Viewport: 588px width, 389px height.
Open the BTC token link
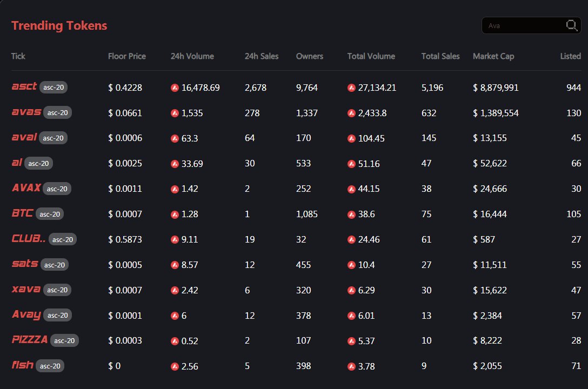pos(22,213)
